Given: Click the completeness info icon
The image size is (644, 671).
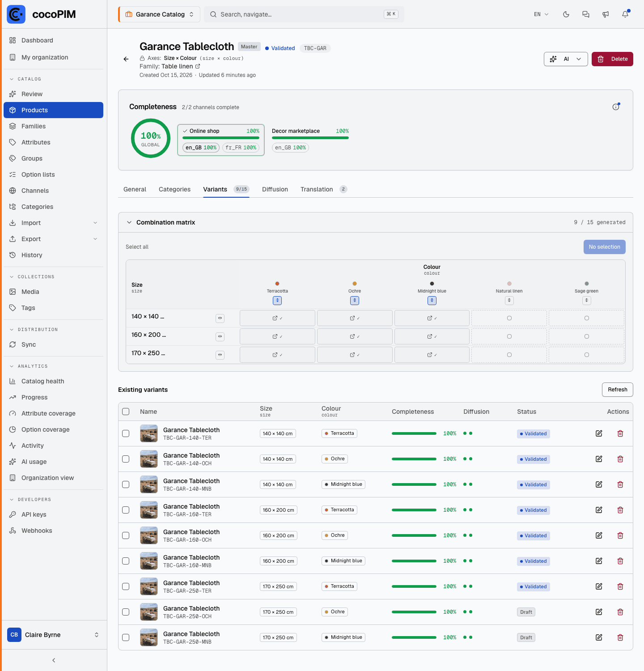Looking at the screenshot, I should point(616,107).
